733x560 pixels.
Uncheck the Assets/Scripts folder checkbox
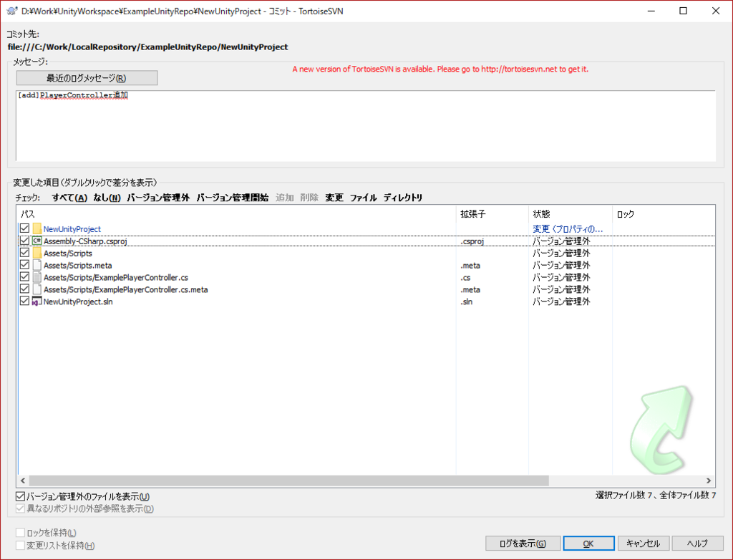point(25,253)
